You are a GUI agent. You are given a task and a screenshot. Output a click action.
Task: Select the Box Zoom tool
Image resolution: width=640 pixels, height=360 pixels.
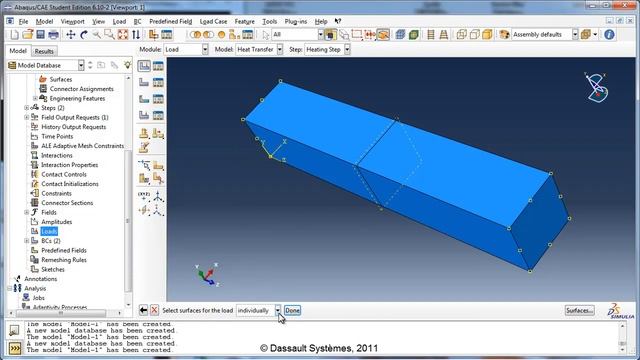109,35
